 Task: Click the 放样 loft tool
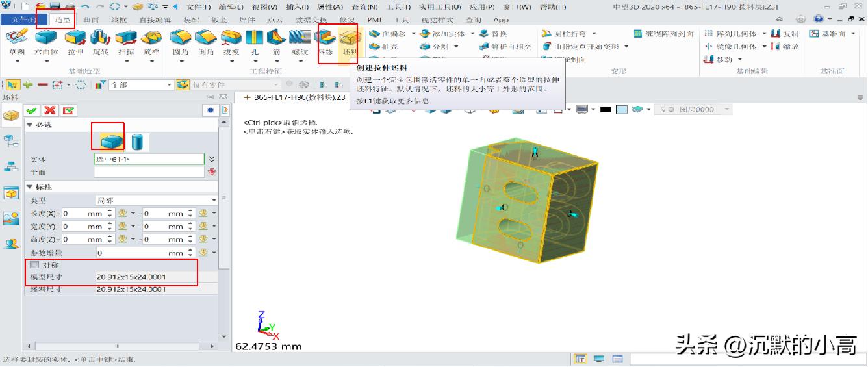click(151, 42)
